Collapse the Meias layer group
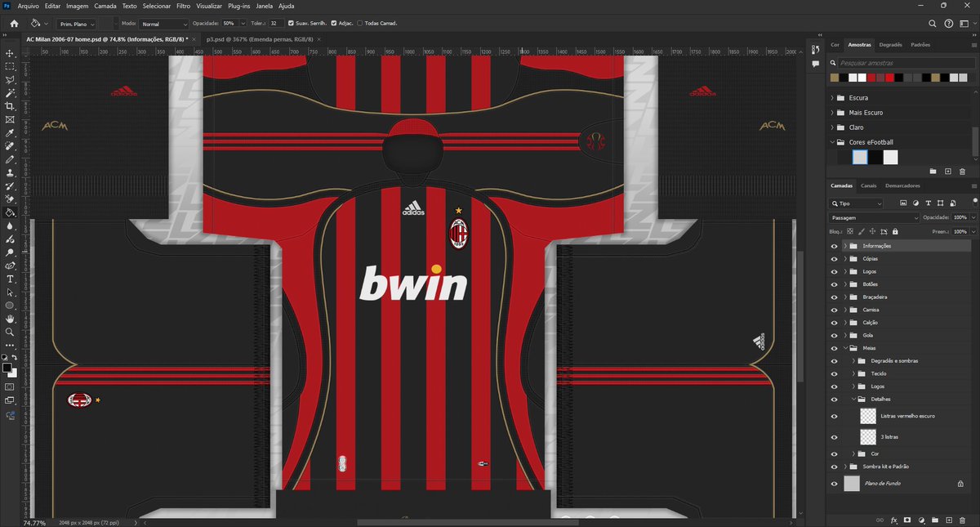This screenshot has width=980, height=527. pyautogui.click(x=845, y=348)
